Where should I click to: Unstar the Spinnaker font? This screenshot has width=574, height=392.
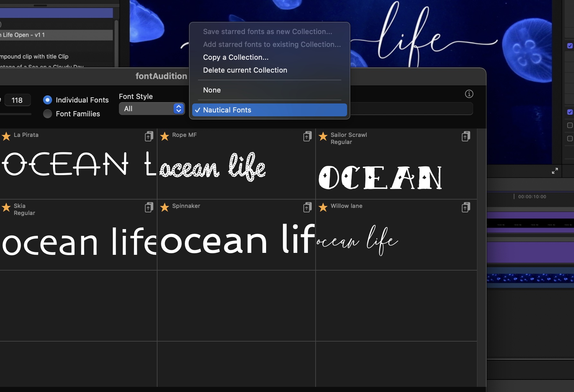165,207
